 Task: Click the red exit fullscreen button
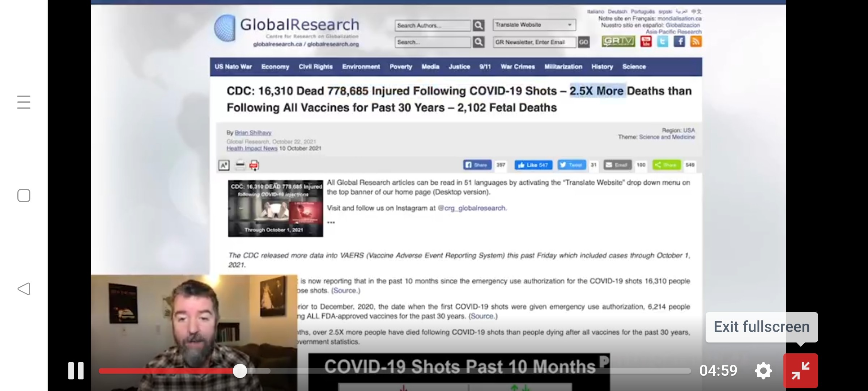(x=800, y=371)
